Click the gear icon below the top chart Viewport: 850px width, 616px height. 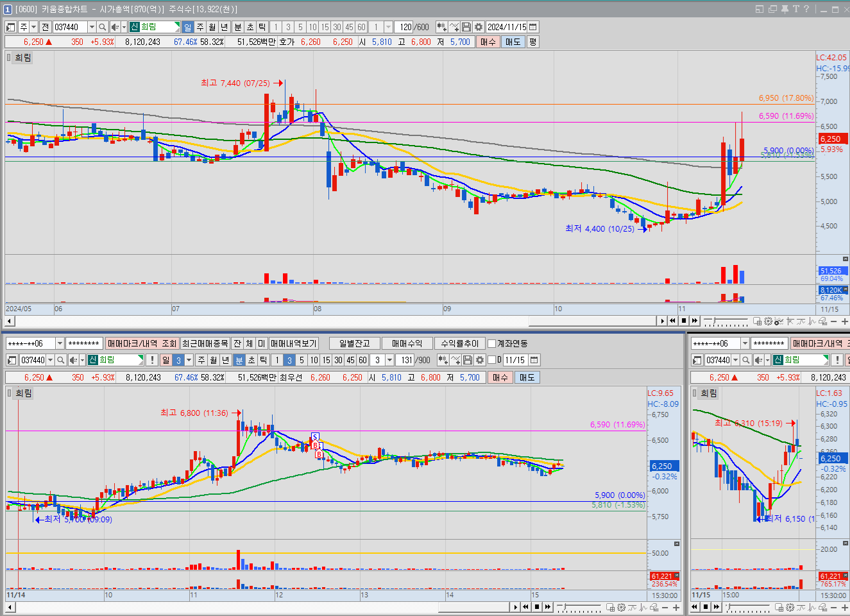click(x=768, y=321)
